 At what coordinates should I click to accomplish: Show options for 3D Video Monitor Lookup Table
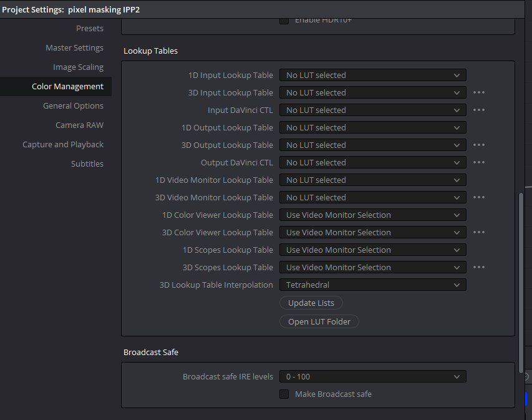click(479, 197)
